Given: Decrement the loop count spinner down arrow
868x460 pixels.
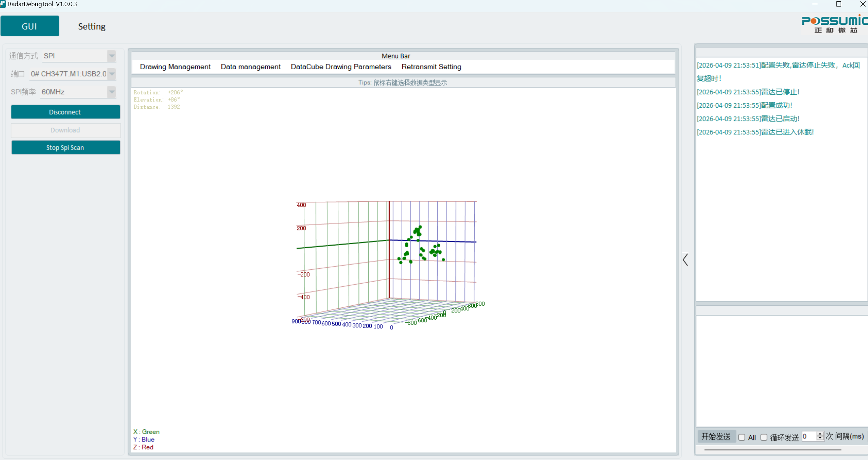Looking at the screenshot, I should (x=820, y=439).
